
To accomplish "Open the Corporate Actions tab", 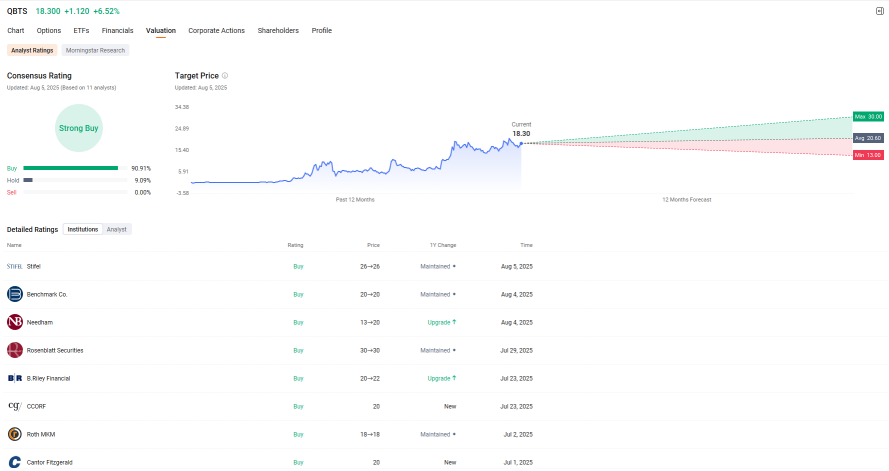I will (x=217, y=31).
